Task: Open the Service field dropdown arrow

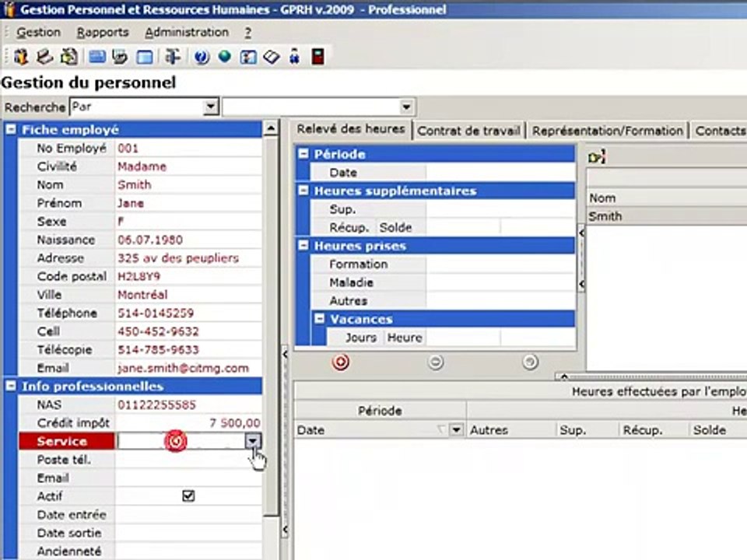Action: tap(253, 441)
